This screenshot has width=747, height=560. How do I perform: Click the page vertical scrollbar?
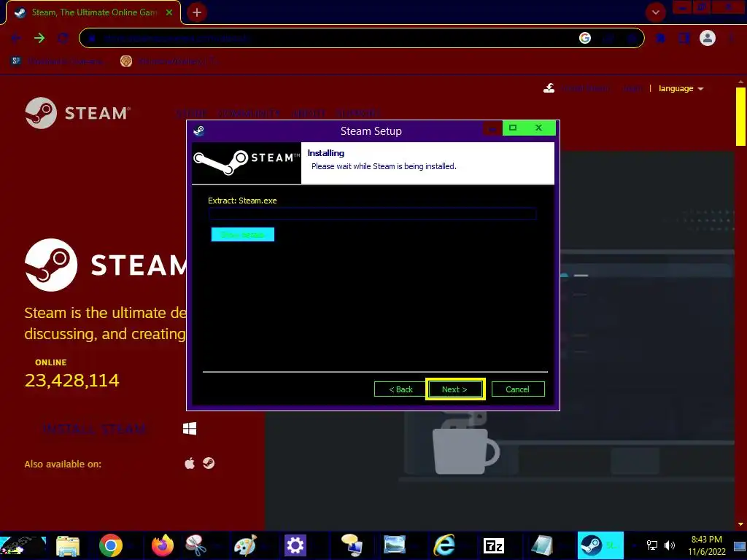click(x=740, y=117)
